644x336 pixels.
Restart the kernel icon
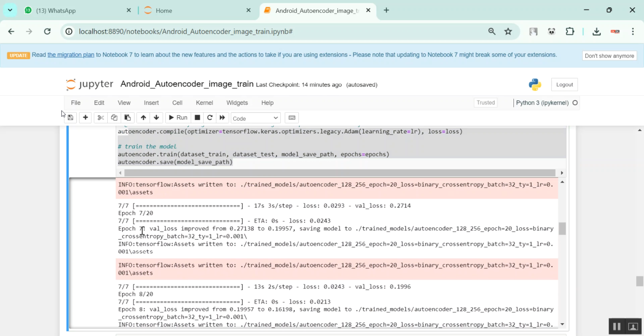pyautogui.click(x=210, y=118)
